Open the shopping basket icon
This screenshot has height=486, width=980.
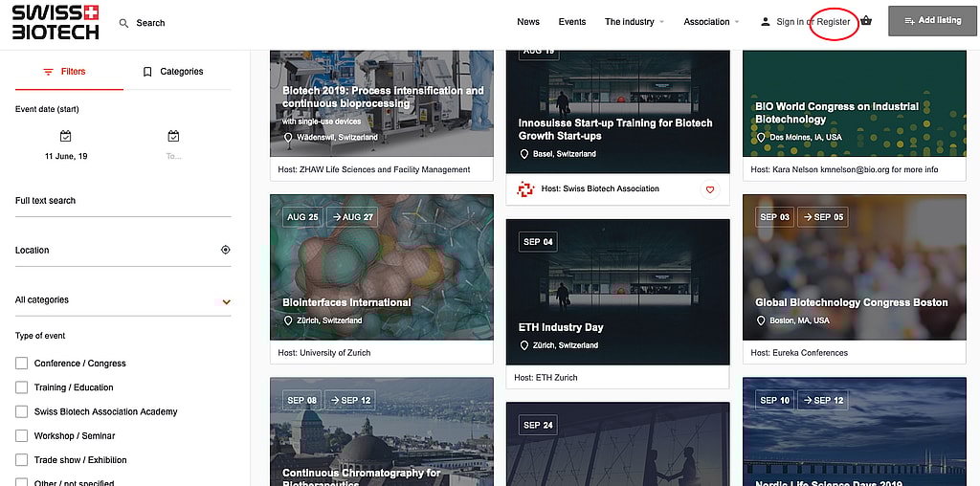pyautogui.click(x=866, y=21)
